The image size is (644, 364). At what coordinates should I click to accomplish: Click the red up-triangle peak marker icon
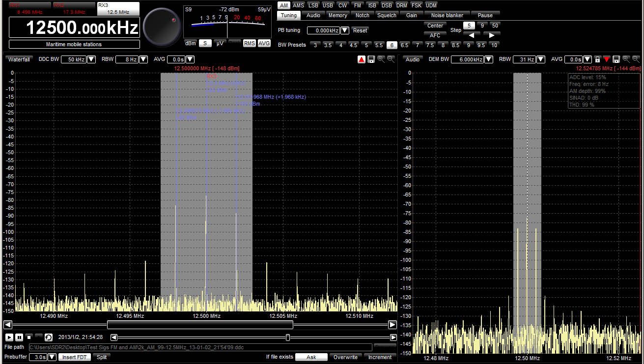coord(362,59)
